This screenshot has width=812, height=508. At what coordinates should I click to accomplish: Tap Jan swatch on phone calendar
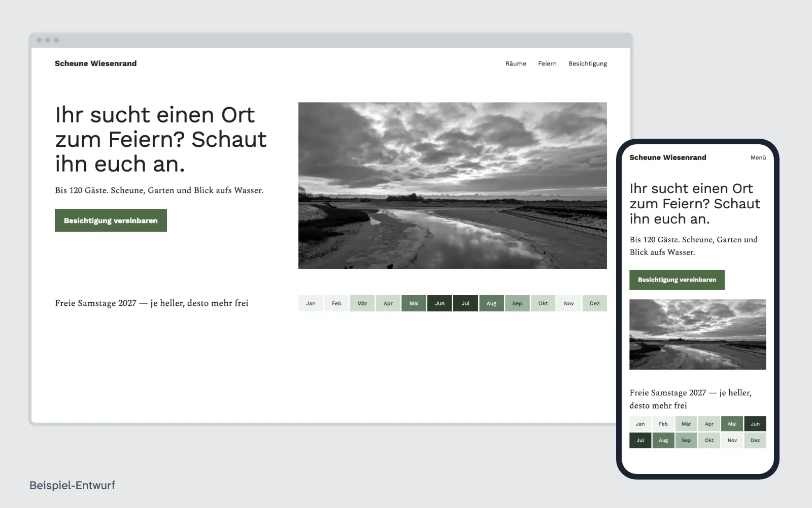pyautogui.click(x=640, y=424)
